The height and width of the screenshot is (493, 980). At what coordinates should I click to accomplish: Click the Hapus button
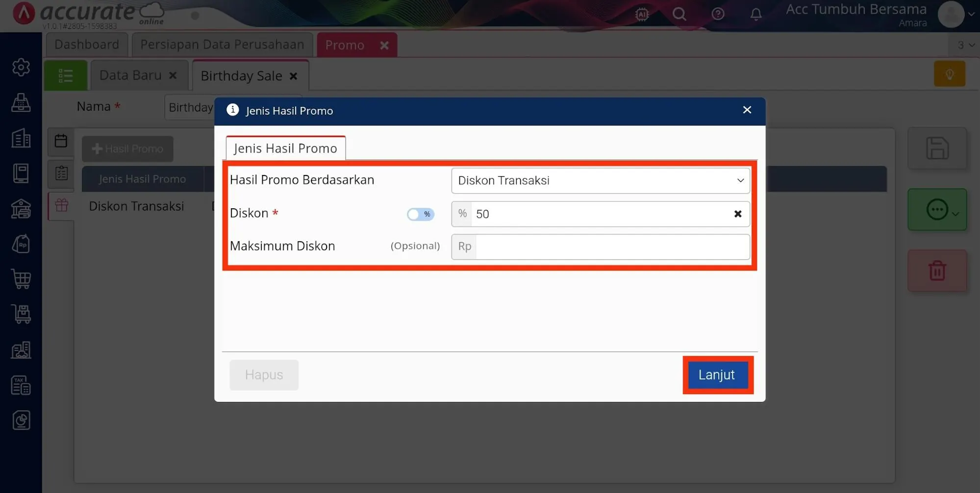point(264,374)
